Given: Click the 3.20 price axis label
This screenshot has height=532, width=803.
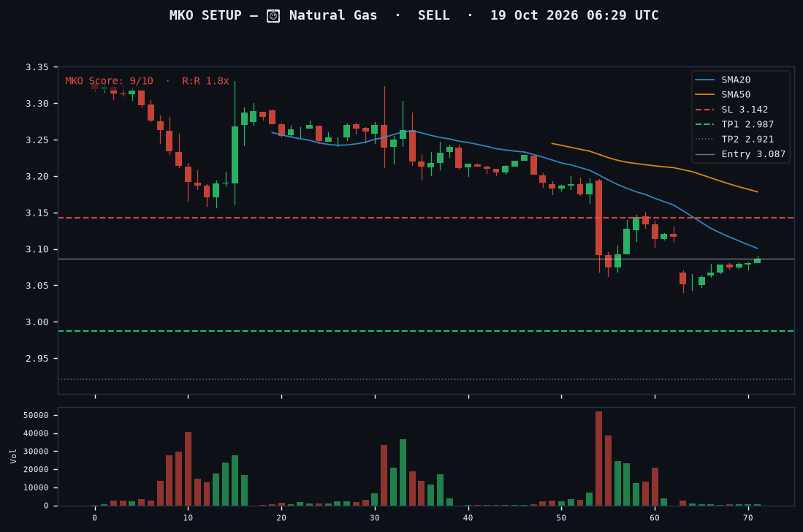Looking at the screenshot, I should [37, 176].
